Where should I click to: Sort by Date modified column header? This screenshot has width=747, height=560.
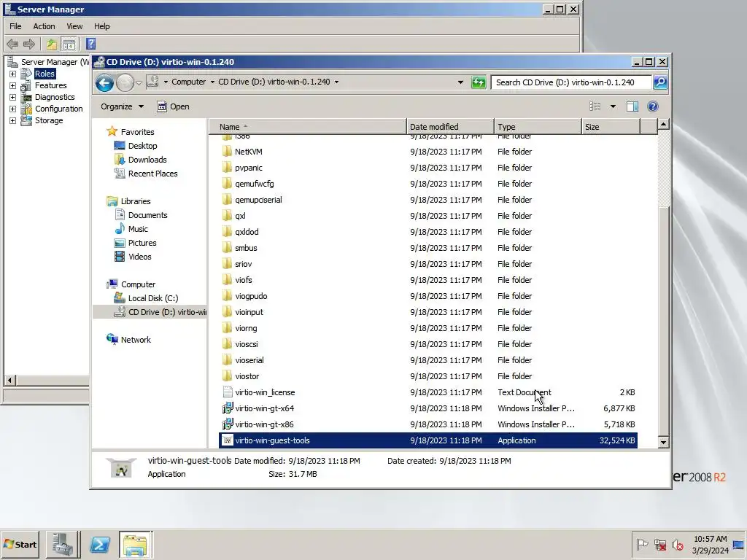pyautogui.click(x=450, y=127)
